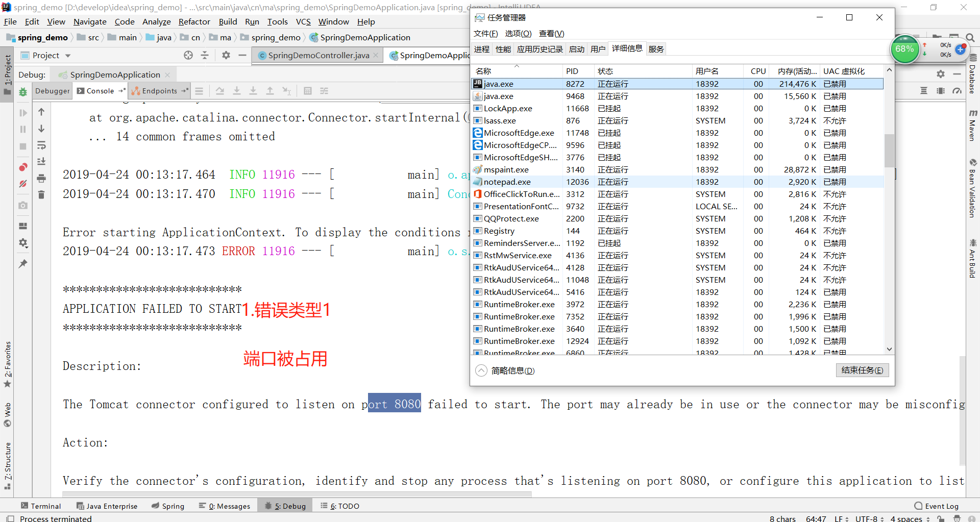Click the green Rerun debug bug icon
980x522 pixels.
pos(23,92)
